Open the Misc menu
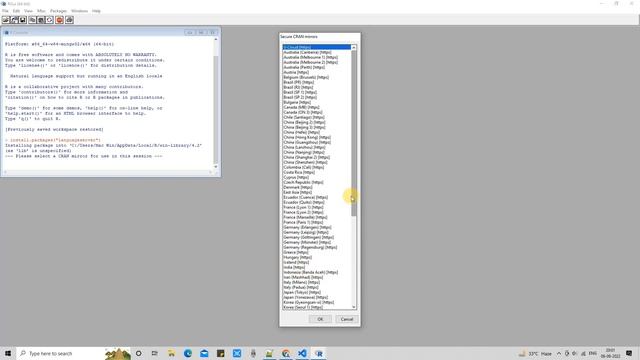 tap(41, 11)
